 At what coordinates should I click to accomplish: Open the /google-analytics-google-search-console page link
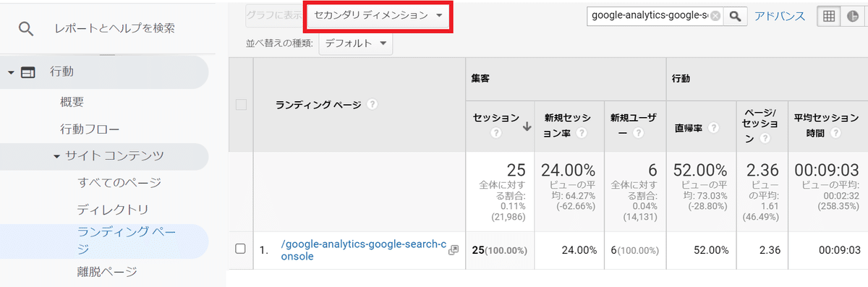coord(364,250)
